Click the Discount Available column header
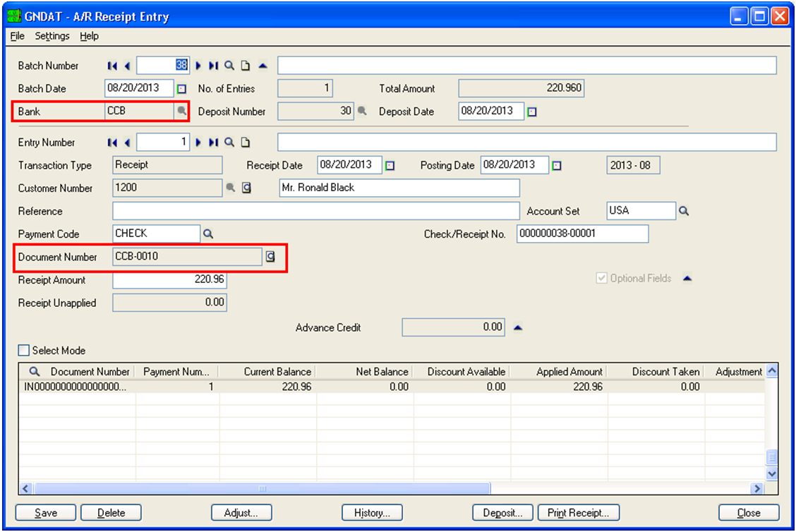 click(x=462, y=372)
